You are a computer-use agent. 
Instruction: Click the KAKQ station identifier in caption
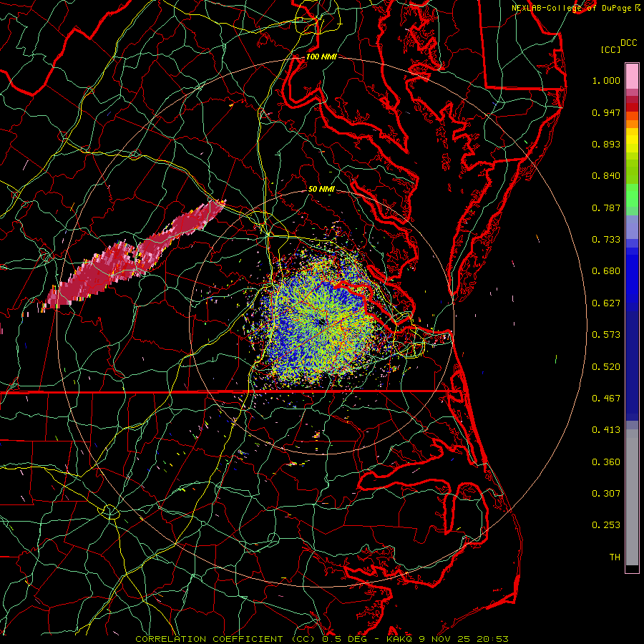pyautogui.click(x=401, y=639)
